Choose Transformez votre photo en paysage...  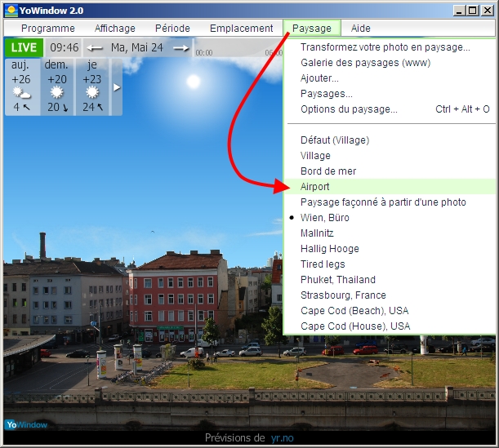[x=390, y=47]
